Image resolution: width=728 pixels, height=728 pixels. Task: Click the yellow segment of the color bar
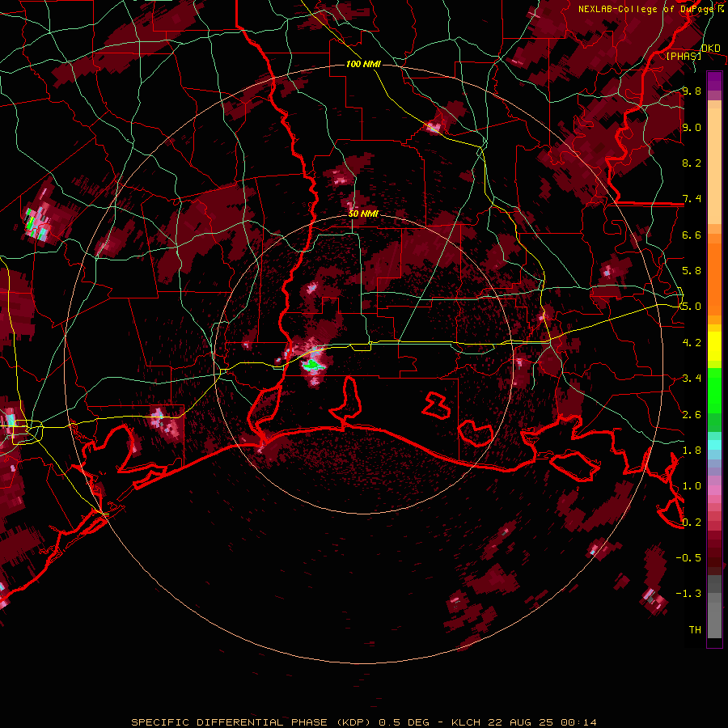pos(714,346)
